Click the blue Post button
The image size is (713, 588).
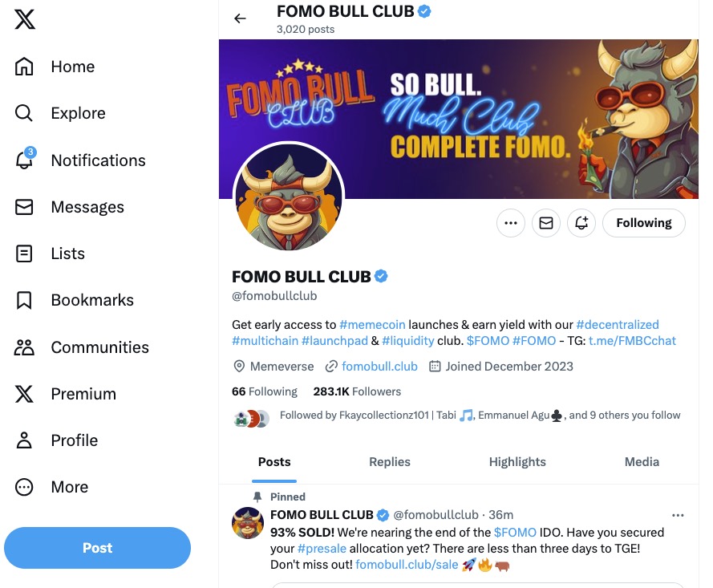(97, 548)
